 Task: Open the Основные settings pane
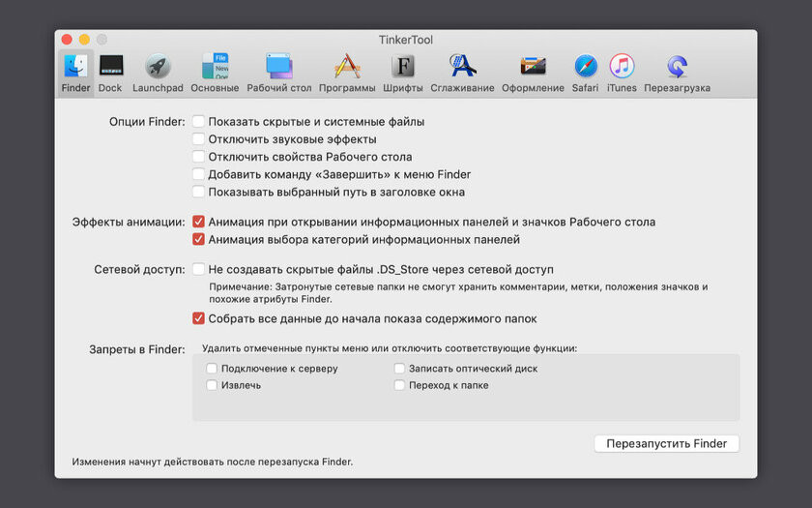click(215, 74)
